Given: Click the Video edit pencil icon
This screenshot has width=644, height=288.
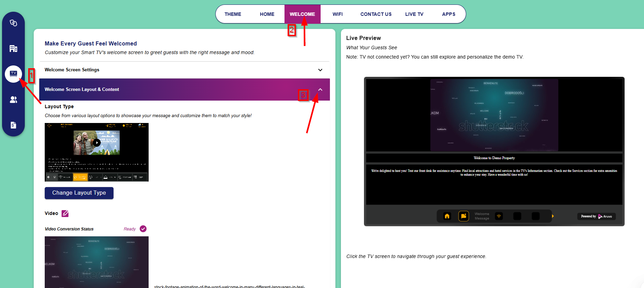Looking at the screenshot, I should pos(65,214).
